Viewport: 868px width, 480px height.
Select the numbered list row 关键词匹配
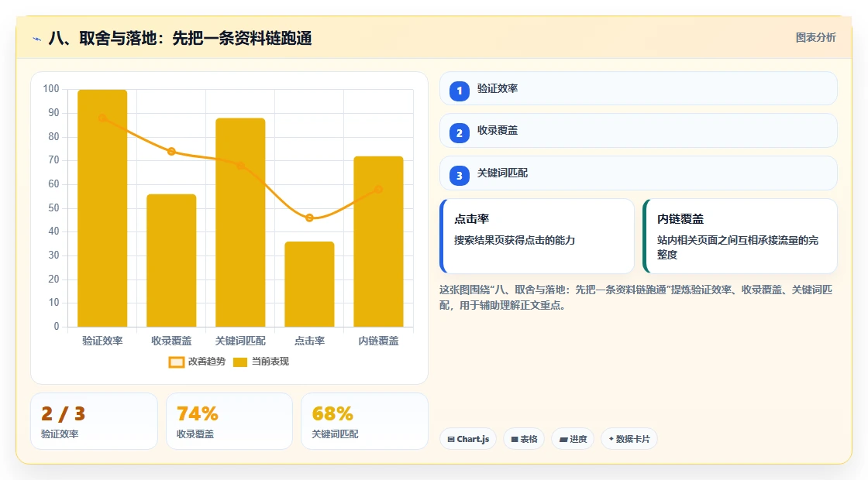pos(639,173)
